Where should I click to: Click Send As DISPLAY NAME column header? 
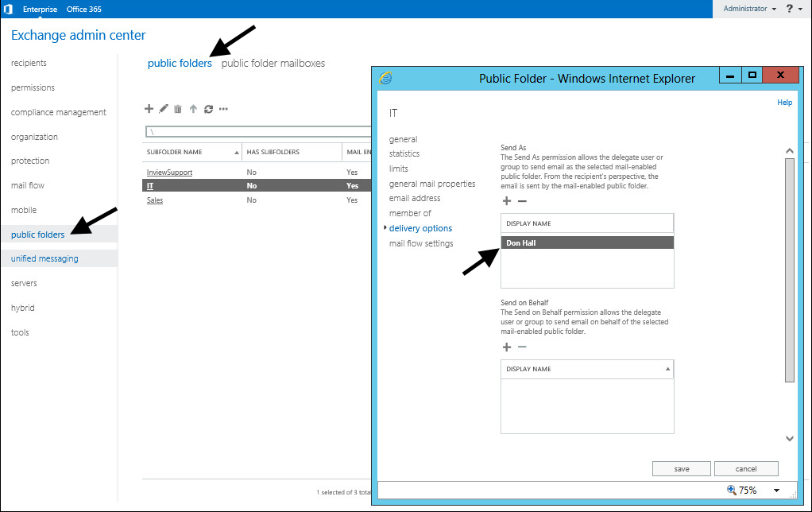[x=586, y=223]
